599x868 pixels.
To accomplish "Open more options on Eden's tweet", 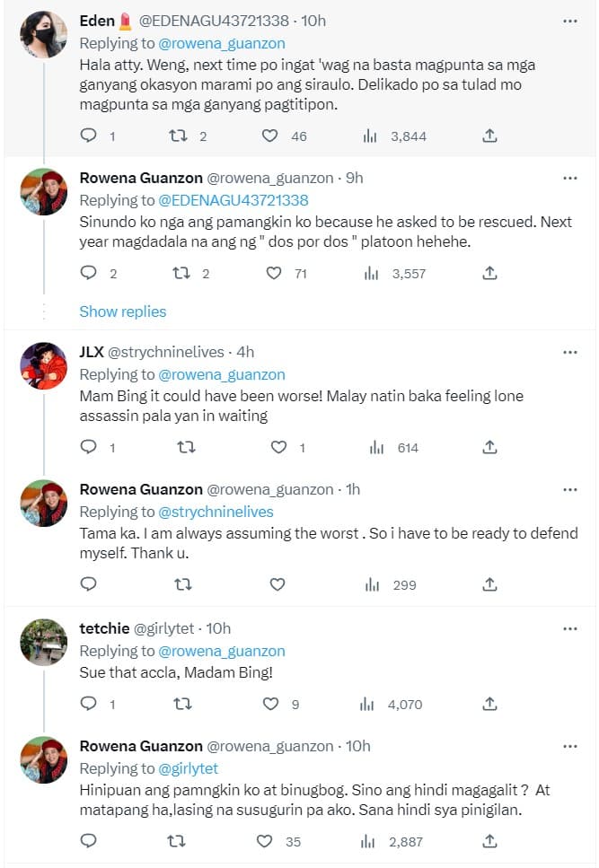I will (x=569, y=21).
